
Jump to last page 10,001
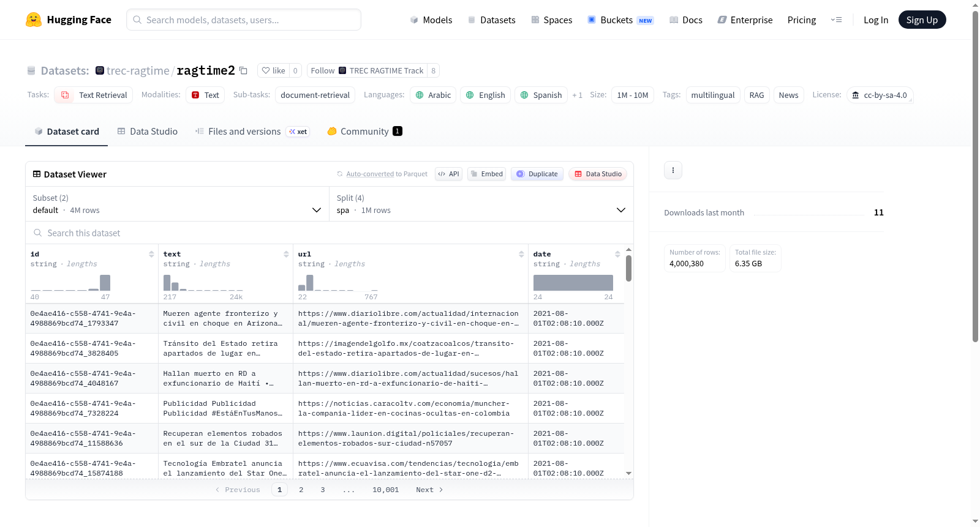tap(386, 490)
